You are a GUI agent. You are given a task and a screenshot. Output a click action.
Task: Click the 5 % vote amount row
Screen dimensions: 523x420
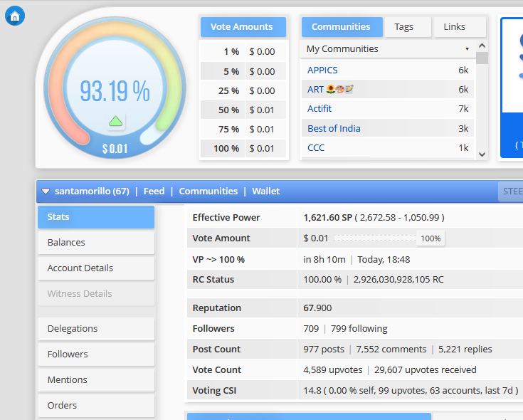[x=243, y=71]
